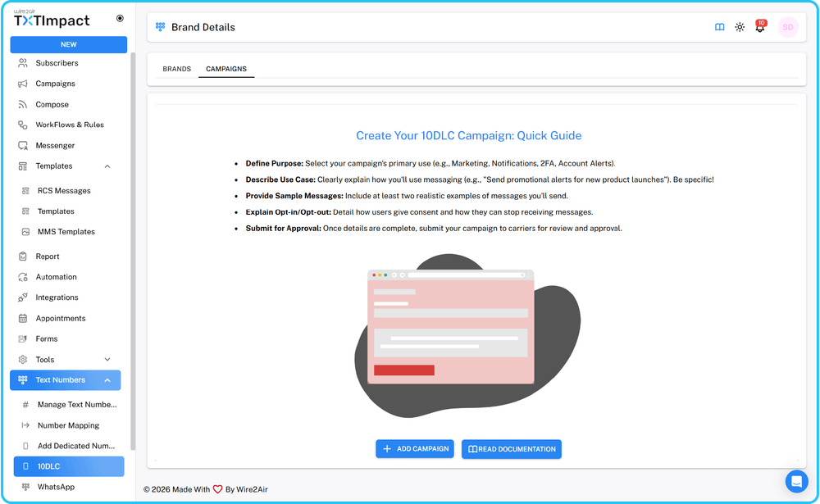
Task: Collapse the Templates section chevron
Action: [107, 166]
